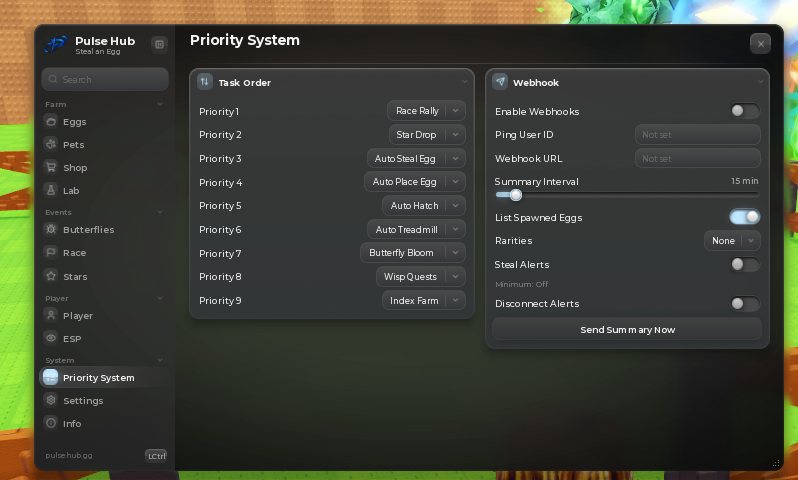Click the Lab flask icon
798x480 pixels.
pyautogui.click(x=51, y=190)
